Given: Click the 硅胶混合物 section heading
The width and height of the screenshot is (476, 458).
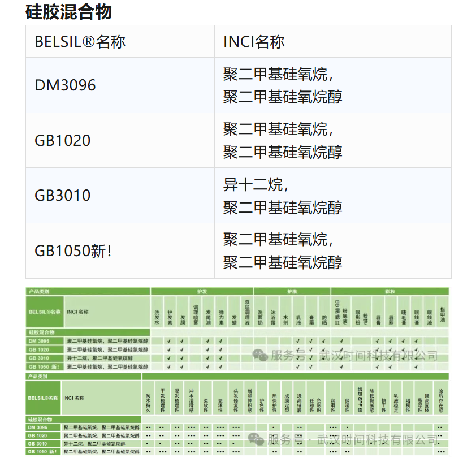Looking at the screenshot, I should click(x=68, y=11).
